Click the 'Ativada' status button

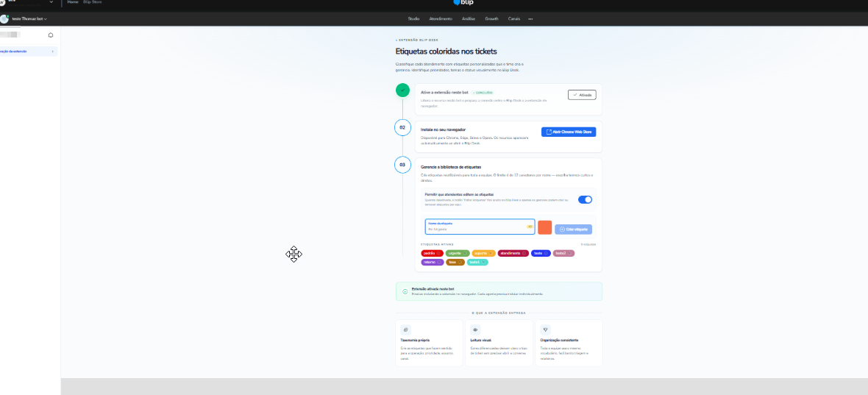tap(582, 95)
